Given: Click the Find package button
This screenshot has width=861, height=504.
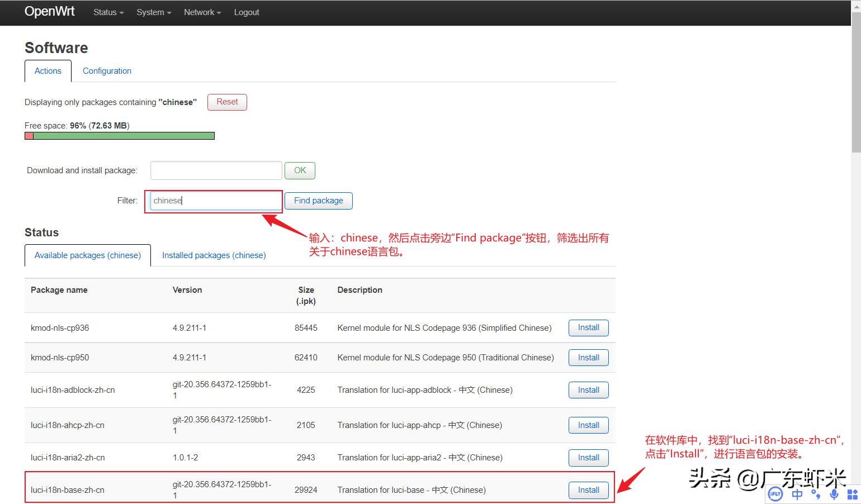Looking at the screenshot, I should tap(318, 201).
